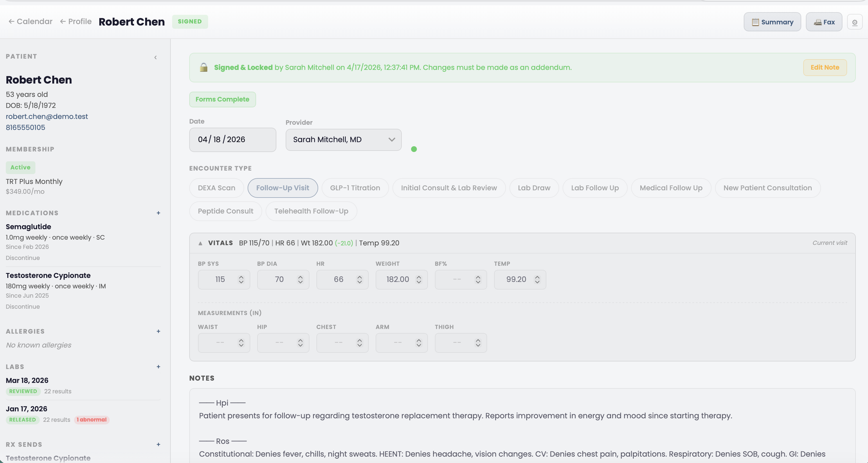Image resolution: width=868 pixels, height=463 pixels.
Task: Navigate back to Calendar
Action: click(30, 21)
